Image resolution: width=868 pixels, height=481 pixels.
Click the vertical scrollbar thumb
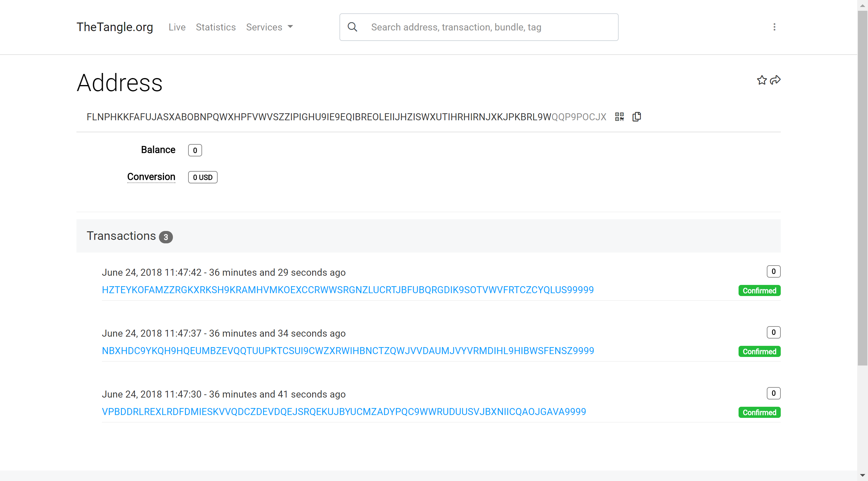coord(862,189)
